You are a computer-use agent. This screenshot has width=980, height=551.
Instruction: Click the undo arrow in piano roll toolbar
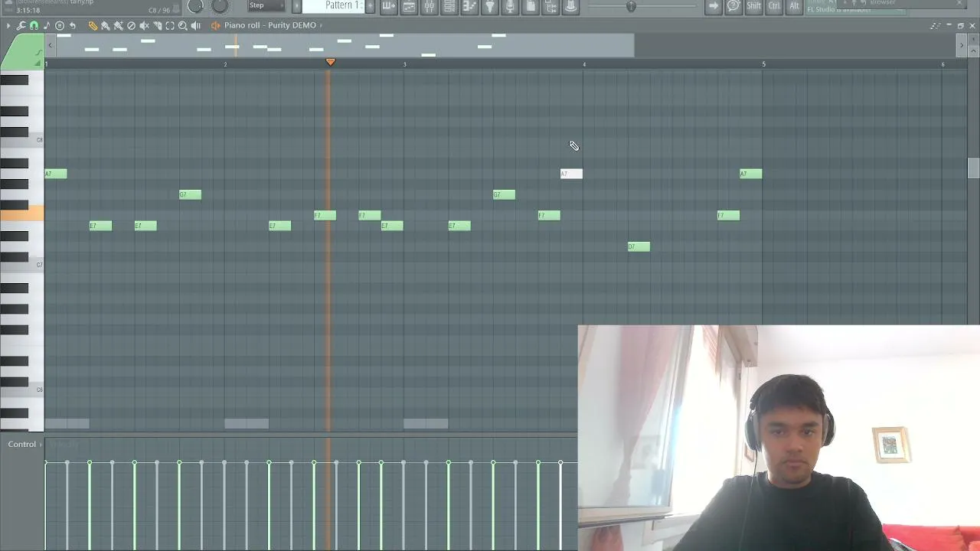pyautogui.click(x=73, y=25)
